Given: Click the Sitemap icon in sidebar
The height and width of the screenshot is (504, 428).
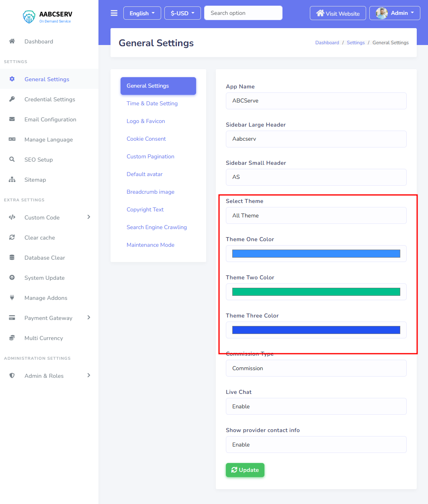Looking at the screenshot, I should (12, 180).
